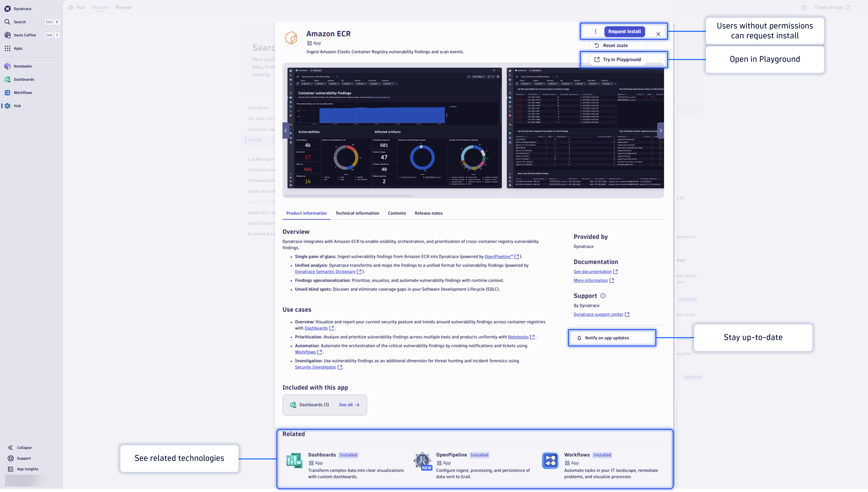Click the Request install button
This screenshot has width=868, height=492.
coord(624,31)
